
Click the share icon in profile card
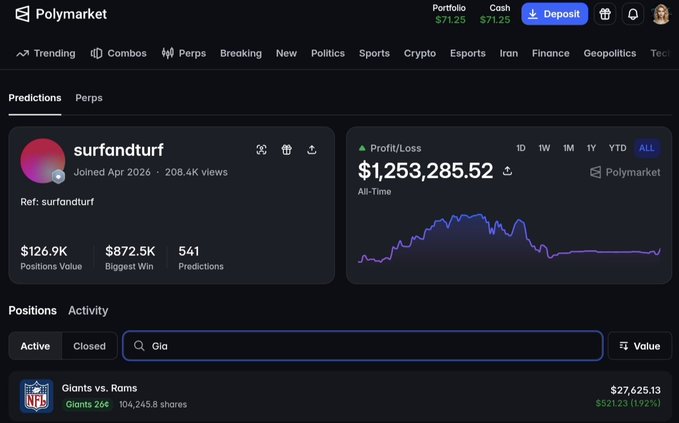click(x=311, y=150)
